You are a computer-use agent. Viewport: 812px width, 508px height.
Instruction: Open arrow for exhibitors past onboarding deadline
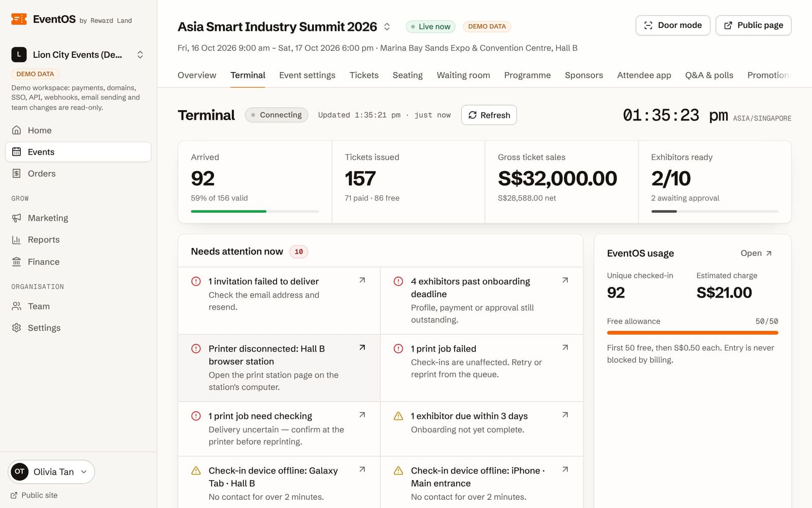tap(565, 280)
